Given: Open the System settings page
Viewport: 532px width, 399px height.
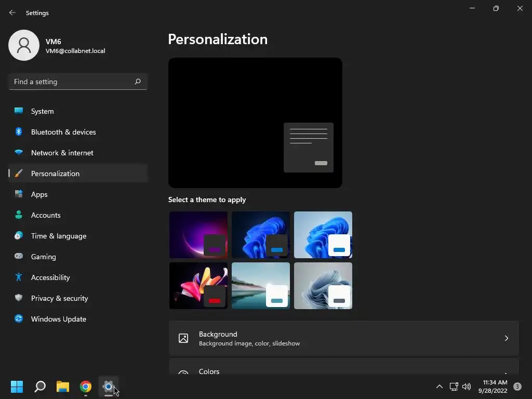Looking at the screenshot, I should coord(78,111).
